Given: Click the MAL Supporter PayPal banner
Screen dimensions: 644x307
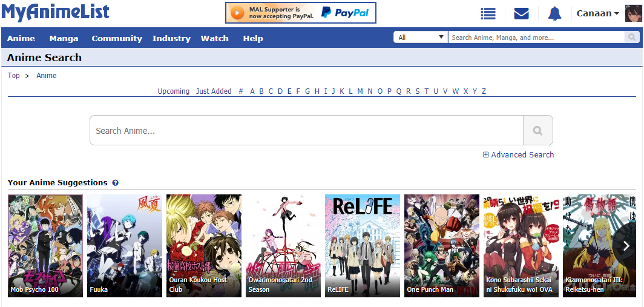Looking at the screenshot, I should [x=301, y=13].
